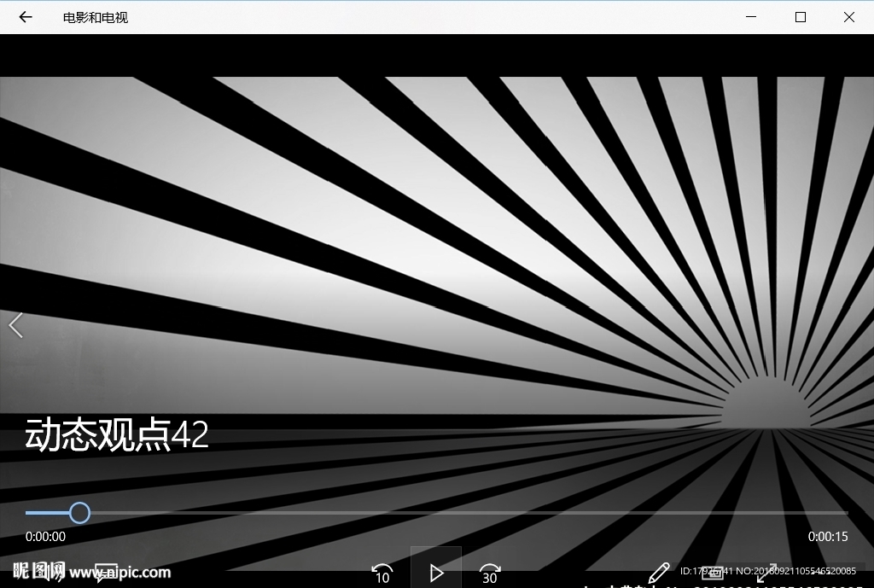Minimize the Movies & TV window
874x588 pixels.
[751, 17]
